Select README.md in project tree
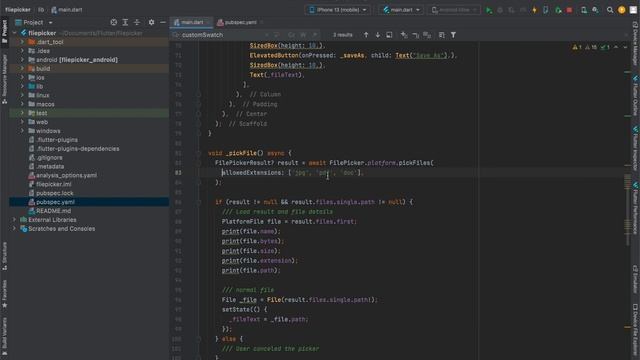 [x=53, y=211]
